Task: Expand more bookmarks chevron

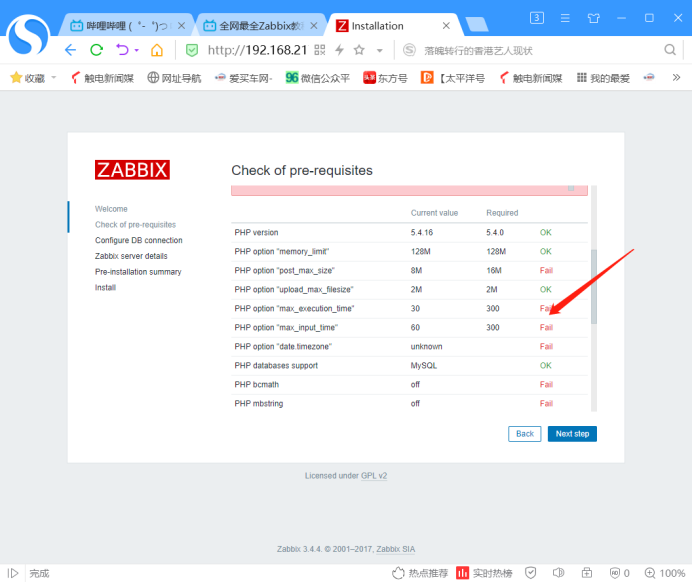Action: pyautogui.click(x=676, y=78)
